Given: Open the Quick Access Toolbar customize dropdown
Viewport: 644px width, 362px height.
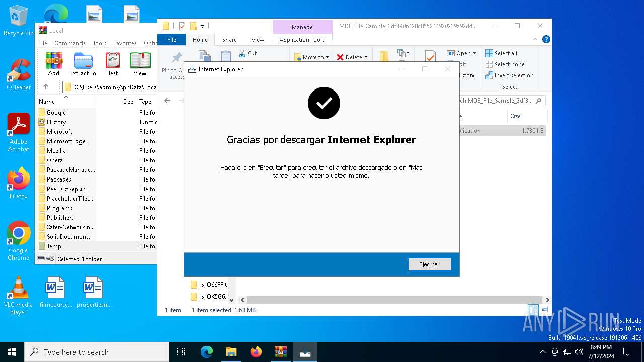Looking at the screenshot, I should (x=202, y=26).
